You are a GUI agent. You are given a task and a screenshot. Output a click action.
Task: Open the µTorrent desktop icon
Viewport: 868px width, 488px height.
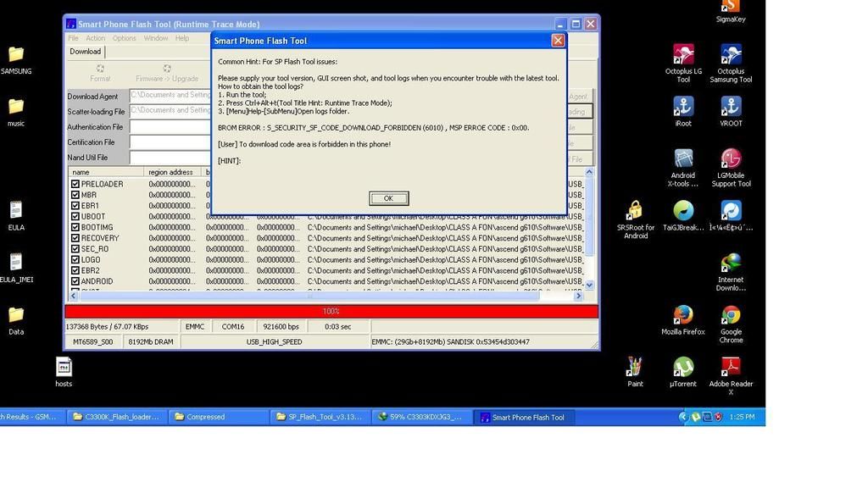pyautogui.click(x=682, y=367)
